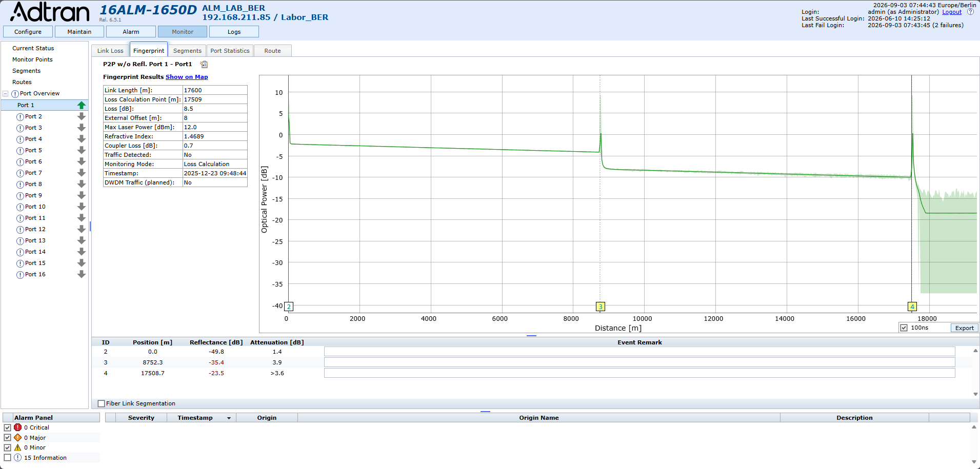Click the help question mark icon near Logout
980x469 pixels.
tap(970, 12)
